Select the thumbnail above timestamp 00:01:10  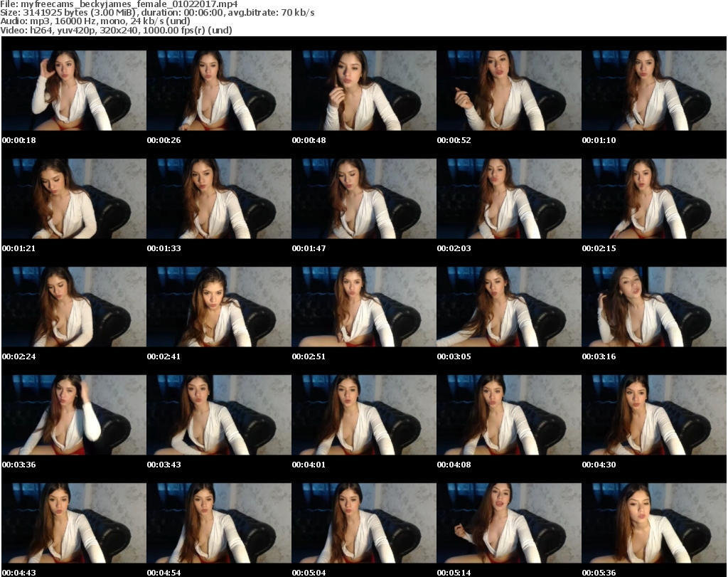click(654, 90)
